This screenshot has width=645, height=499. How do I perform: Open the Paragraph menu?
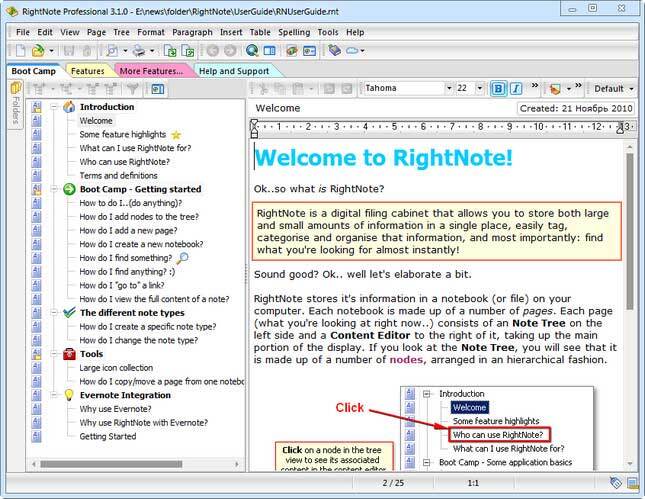click(x=192, y=32)
